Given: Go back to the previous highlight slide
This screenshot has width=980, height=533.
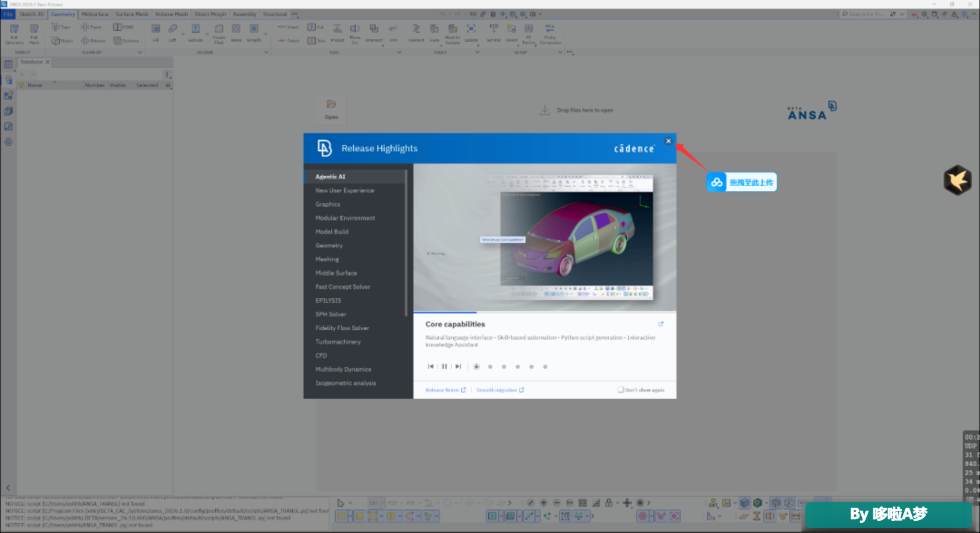Looking at the screenshot, I should [431, 366].
